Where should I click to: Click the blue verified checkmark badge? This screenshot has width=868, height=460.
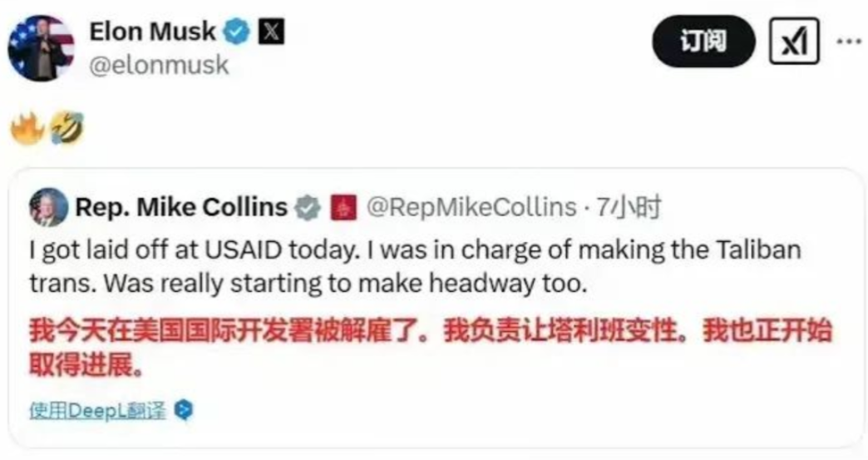pyautogui.click(x=236, y=32)
